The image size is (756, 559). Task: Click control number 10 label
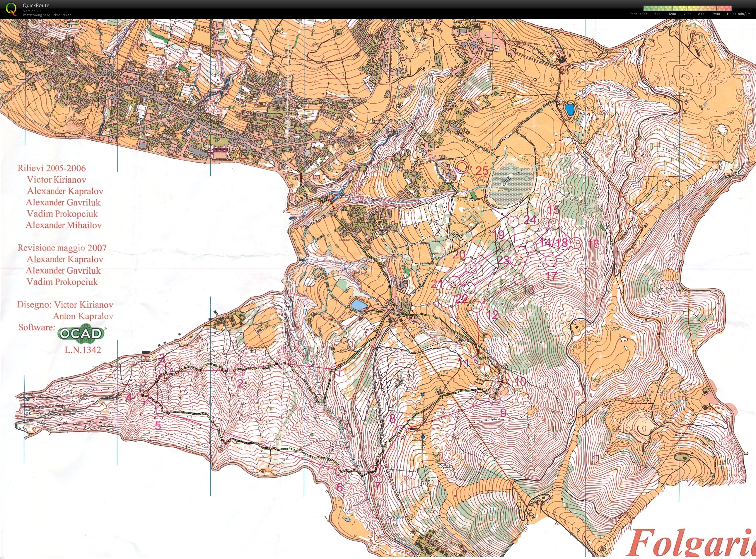[x=520, y=382]
